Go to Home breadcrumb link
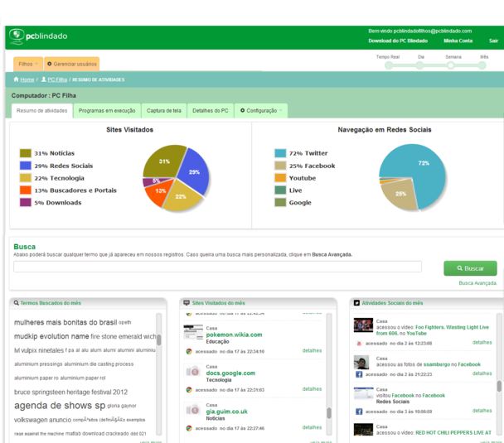This screenshot has width=504, height=443. (27, 79)
